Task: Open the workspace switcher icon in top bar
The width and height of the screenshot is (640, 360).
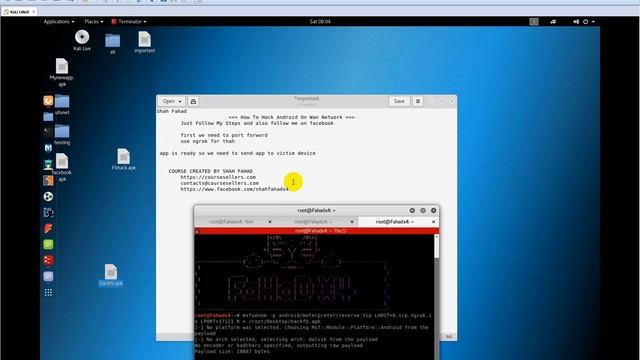Action: click(x=534, y=22)
